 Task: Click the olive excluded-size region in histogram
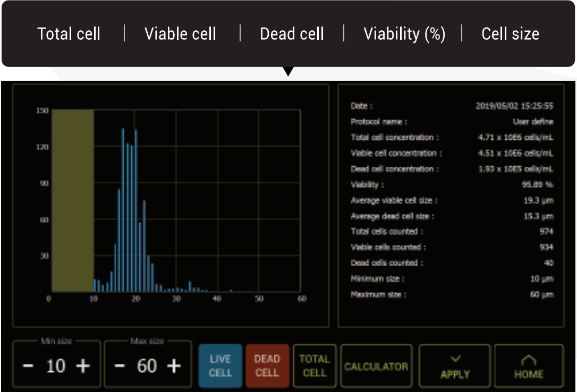pyautogui.click(x=73, y=201)
